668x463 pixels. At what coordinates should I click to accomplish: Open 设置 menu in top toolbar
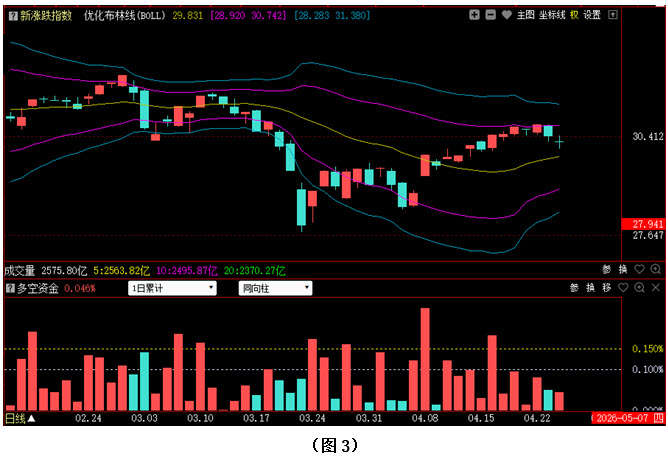point(593,16)
